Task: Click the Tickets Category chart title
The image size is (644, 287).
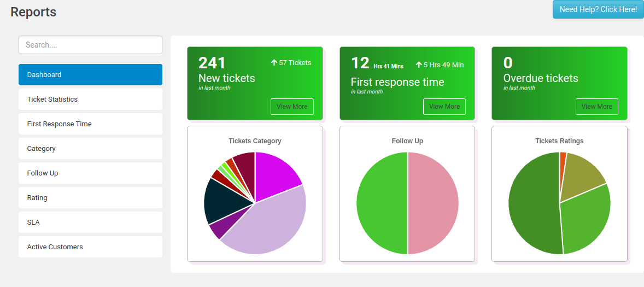Action: point(255,141)
